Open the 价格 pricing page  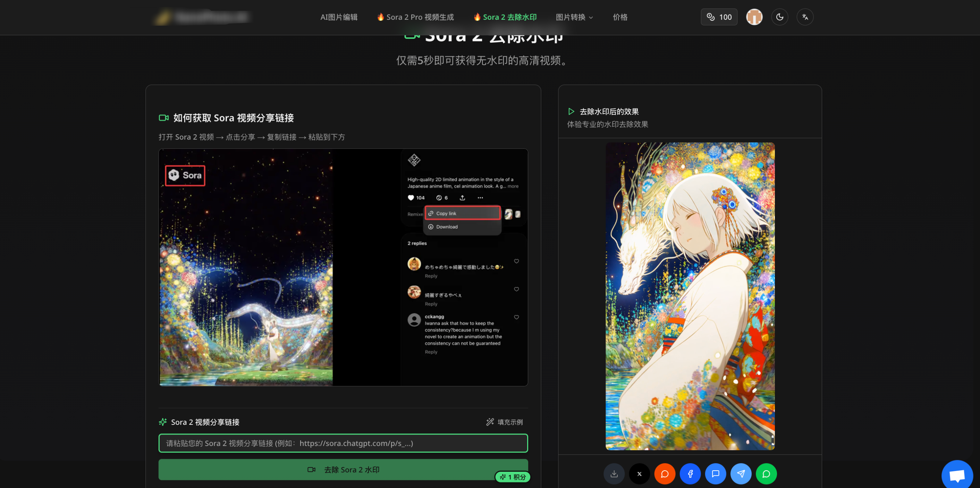620,17
